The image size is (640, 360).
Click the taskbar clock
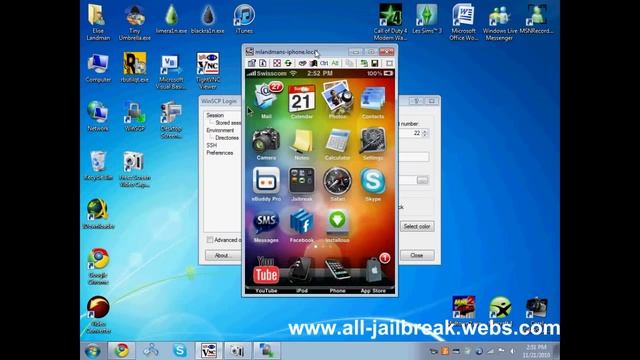pos(536,351)
